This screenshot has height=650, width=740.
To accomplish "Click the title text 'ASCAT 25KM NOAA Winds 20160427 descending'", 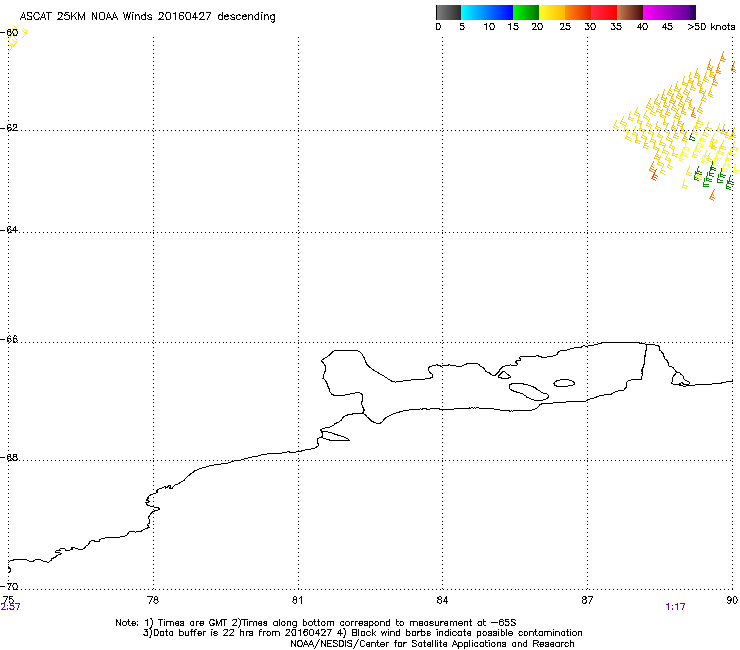I will (x=147, y=17).
